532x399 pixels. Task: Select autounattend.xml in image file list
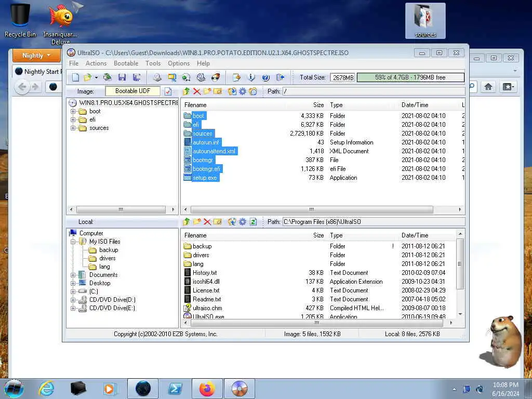coord(214,151)
